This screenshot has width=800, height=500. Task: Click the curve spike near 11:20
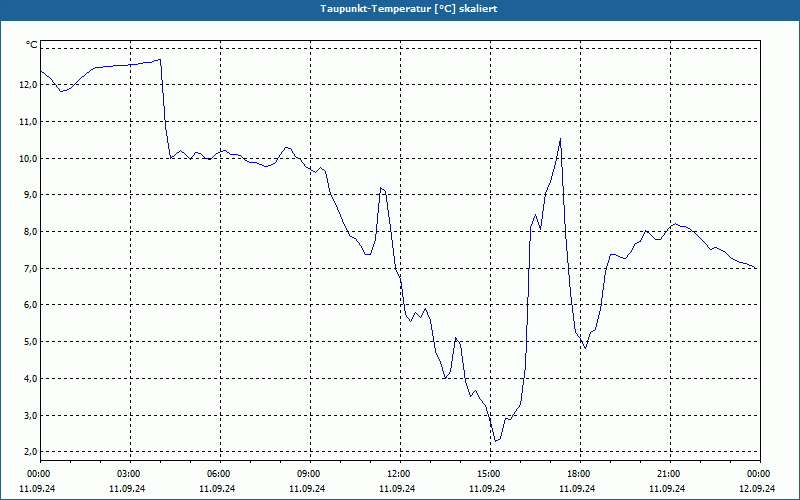tap(381, 188)
